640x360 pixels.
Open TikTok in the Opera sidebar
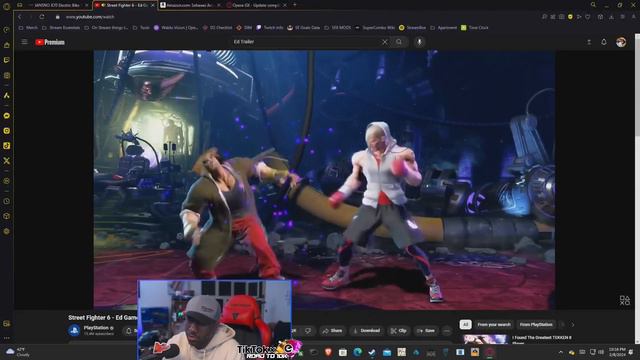pyautogui.click(x=7, y=146)
